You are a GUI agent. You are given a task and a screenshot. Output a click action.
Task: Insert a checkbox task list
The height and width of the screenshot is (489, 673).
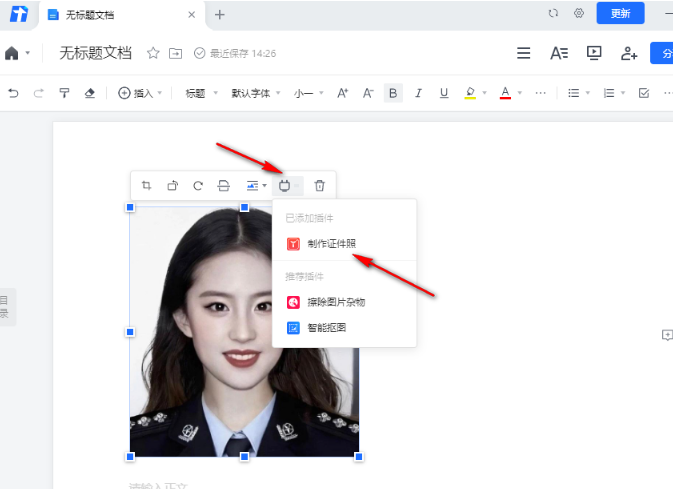point(644,93)
